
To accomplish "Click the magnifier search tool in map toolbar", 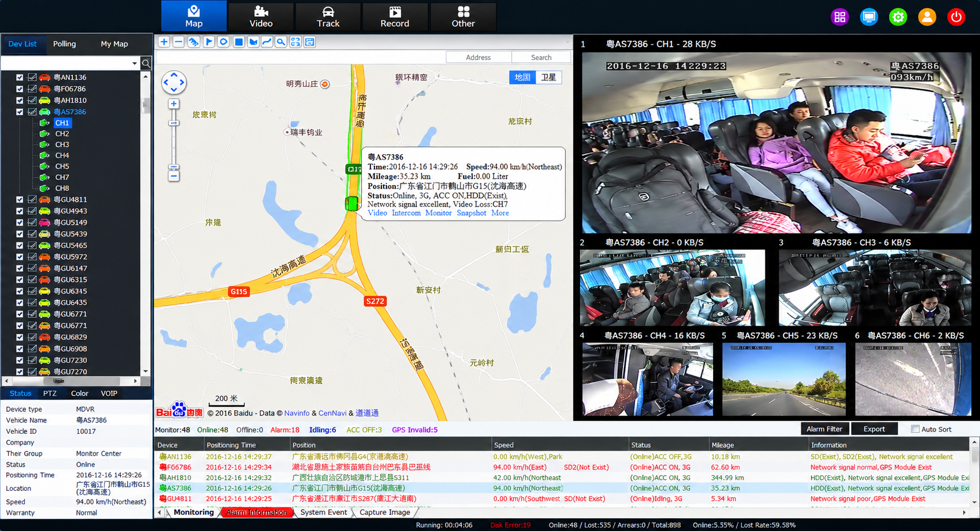I will pyautogui.click(x=281, y=42).
